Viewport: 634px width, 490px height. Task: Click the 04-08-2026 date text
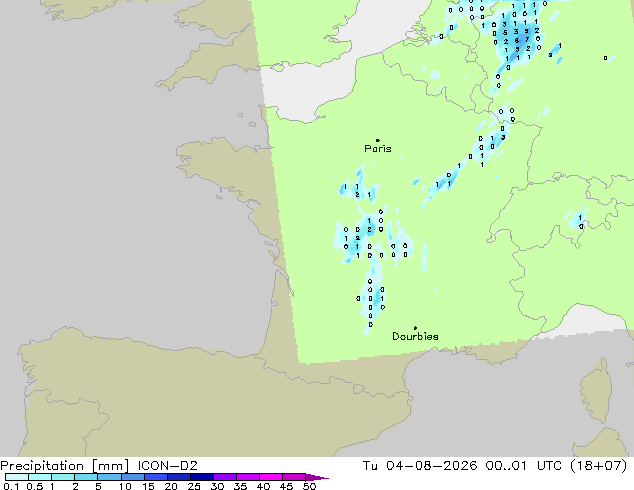click(x=431, y=466)
